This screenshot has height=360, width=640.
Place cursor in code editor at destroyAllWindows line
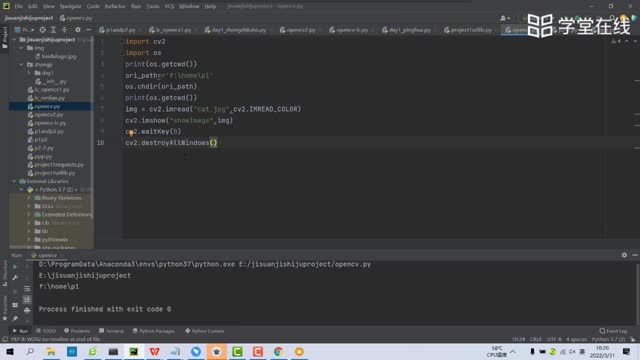tap(171, 143)
